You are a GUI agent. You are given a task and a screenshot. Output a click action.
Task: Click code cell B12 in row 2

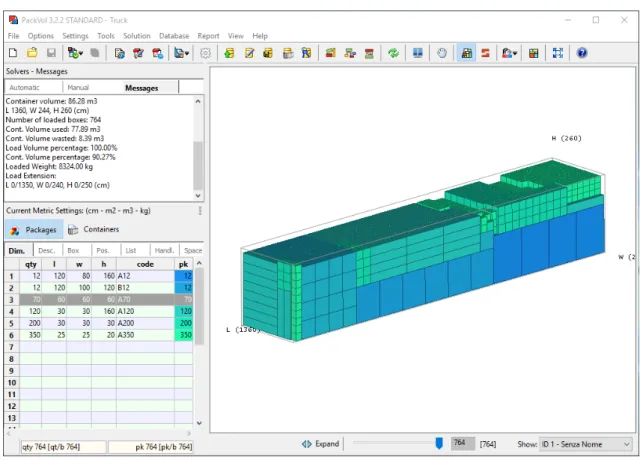tap(145, 288)
